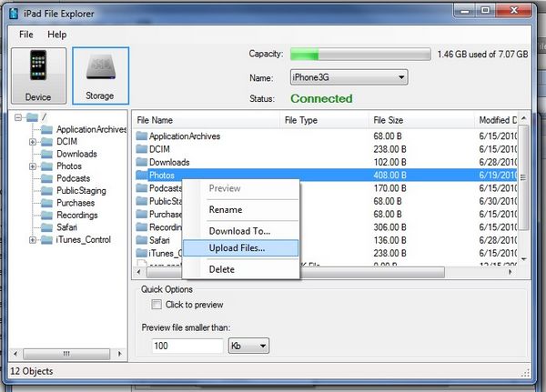Click ApplicationArchives folder icon in file list
Screen dimensions: 546x392
tap(141, 136)
